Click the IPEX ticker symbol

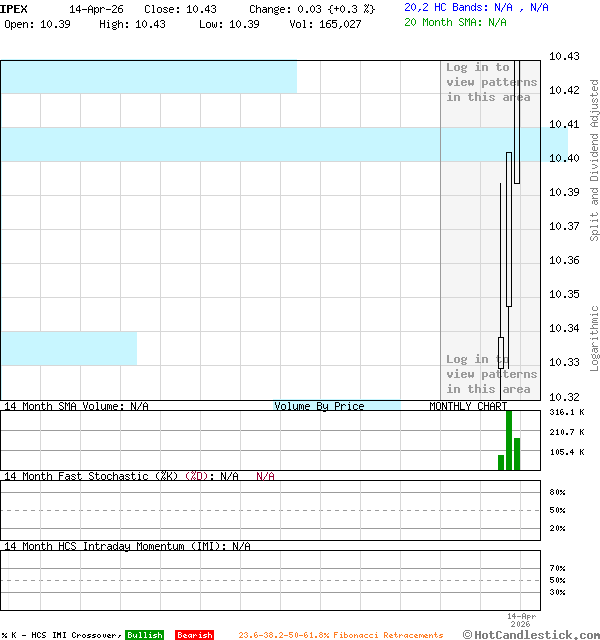(15, 8)
